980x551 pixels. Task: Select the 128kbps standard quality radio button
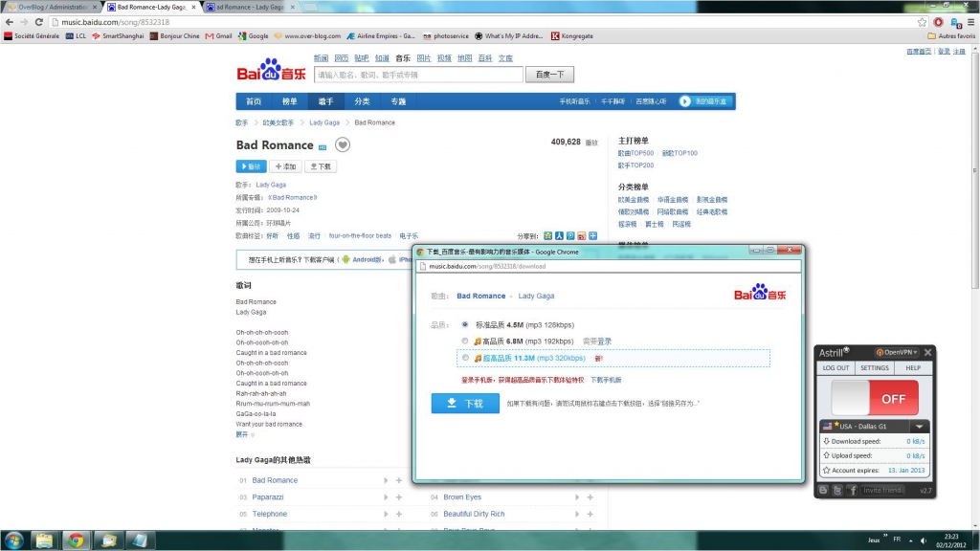point(465,325)
